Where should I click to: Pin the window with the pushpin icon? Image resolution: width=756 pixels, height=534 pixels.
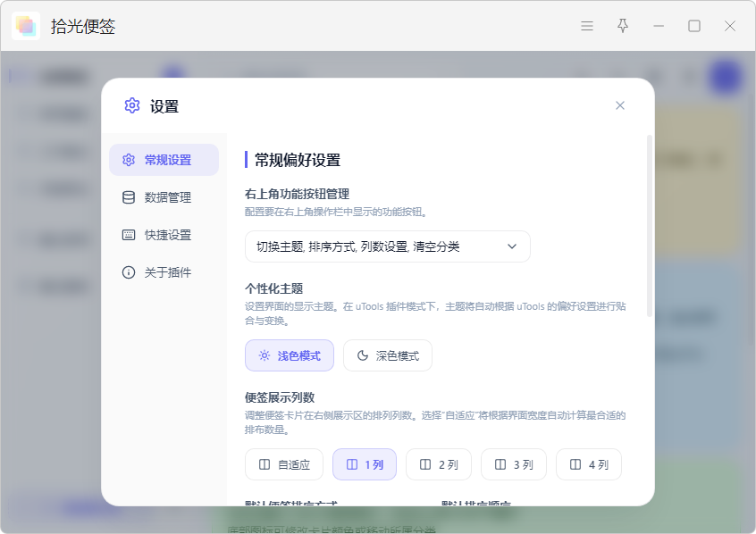click(623, 26)
